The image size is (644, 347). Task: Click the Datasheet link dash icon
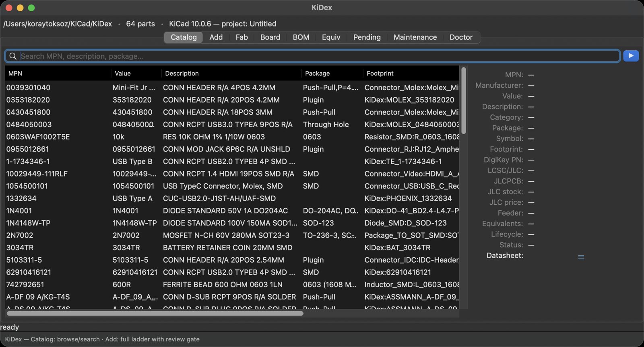pyautogui.click(x=581, y=257)
